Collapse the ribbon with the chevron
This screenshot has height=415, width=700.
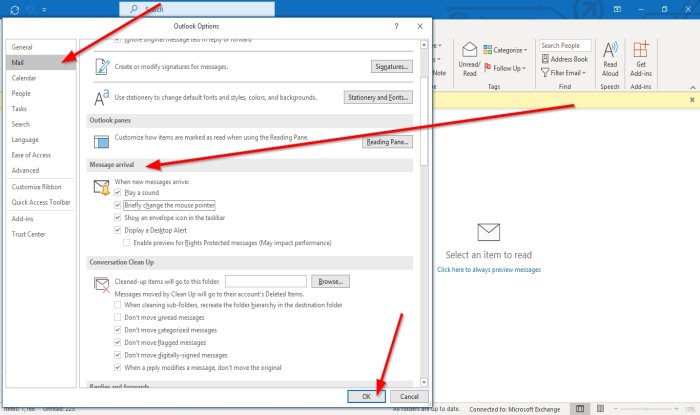click(x=693, y=87)
